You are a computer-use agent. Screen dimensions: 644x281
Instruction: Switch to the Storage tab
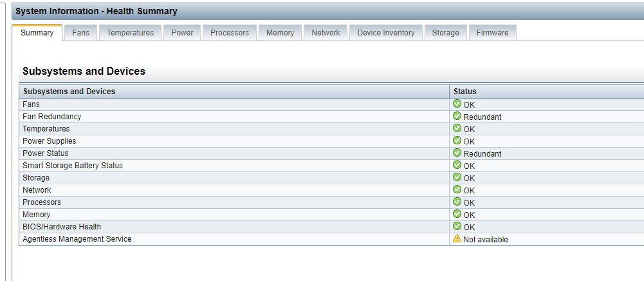446,33
